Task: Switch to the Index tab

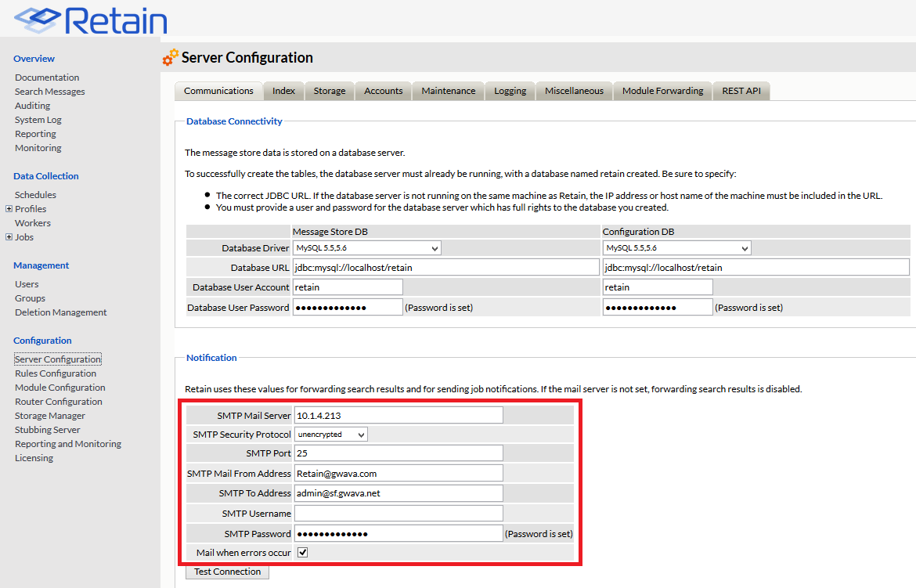Action: (x=283, y=91)
